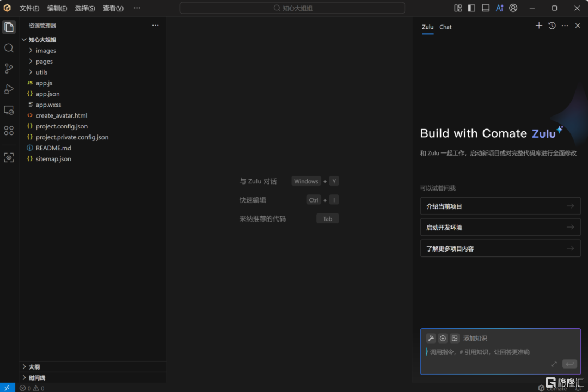Click the screenshot preview icon in activity bar
The image size is (588, 392).
click(9, 157)
